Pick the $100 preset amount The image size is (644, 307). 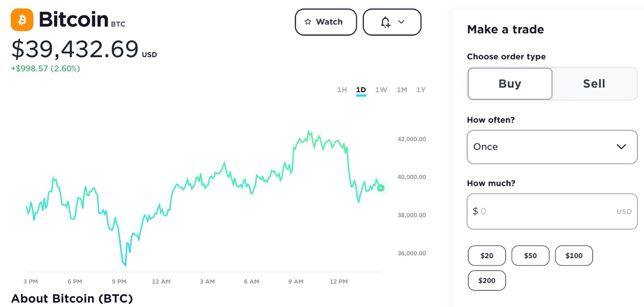click(574, 255)
